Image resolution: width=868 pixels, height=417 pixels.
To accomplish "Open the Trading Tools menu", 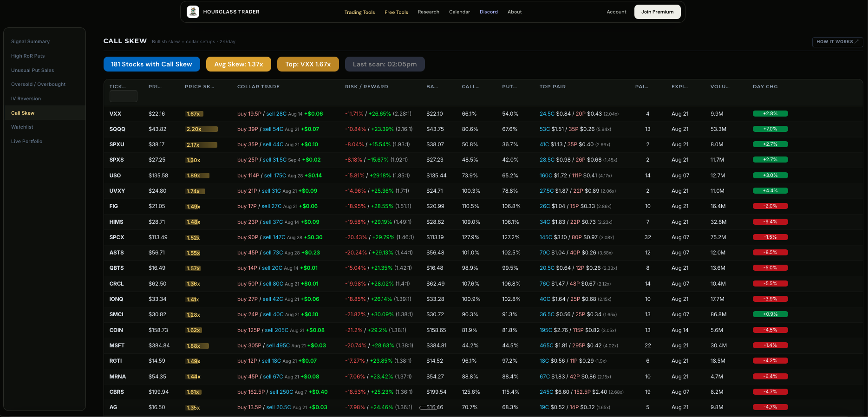I will click(x=359, y=12).
